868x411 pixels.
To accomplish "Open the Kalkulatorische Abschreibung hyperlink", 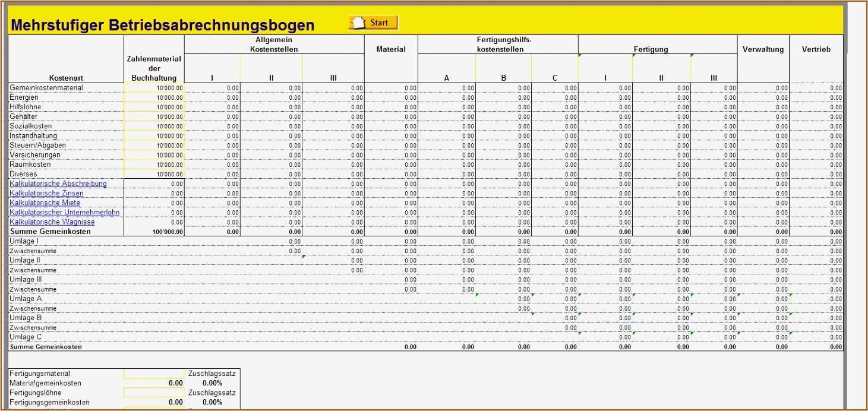I will point(58,184).
